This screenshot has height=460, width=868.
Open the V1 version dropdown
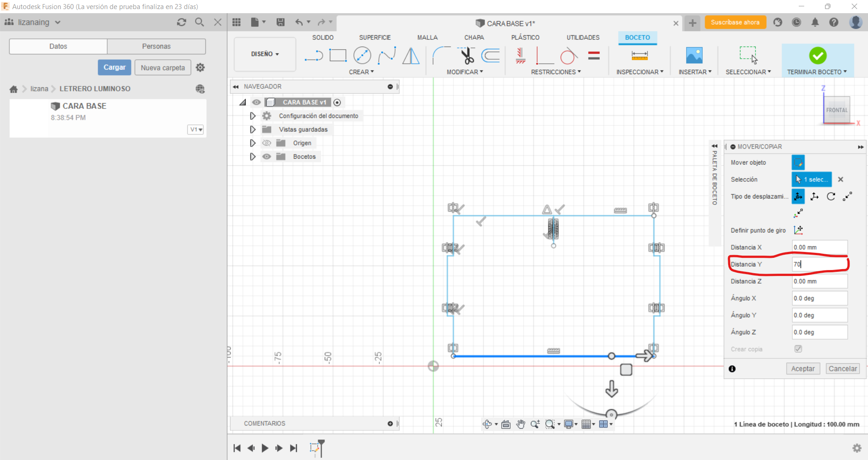point(196,129)
